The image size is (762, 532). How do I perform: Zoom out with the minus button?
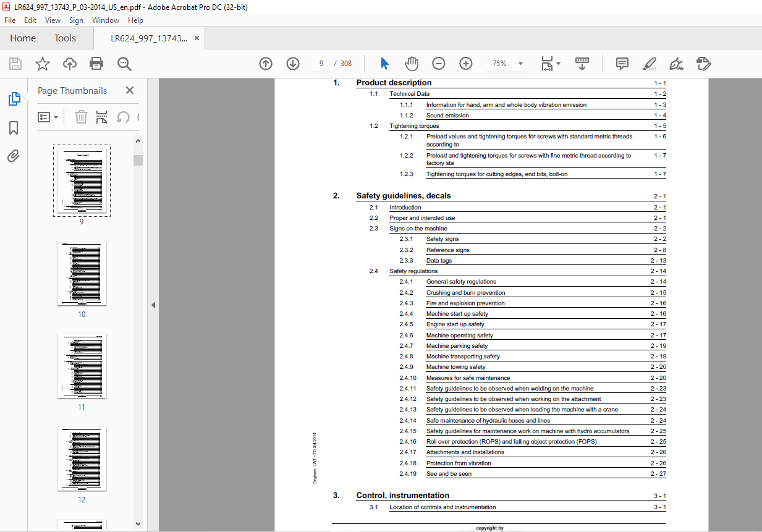pos(438,64)
